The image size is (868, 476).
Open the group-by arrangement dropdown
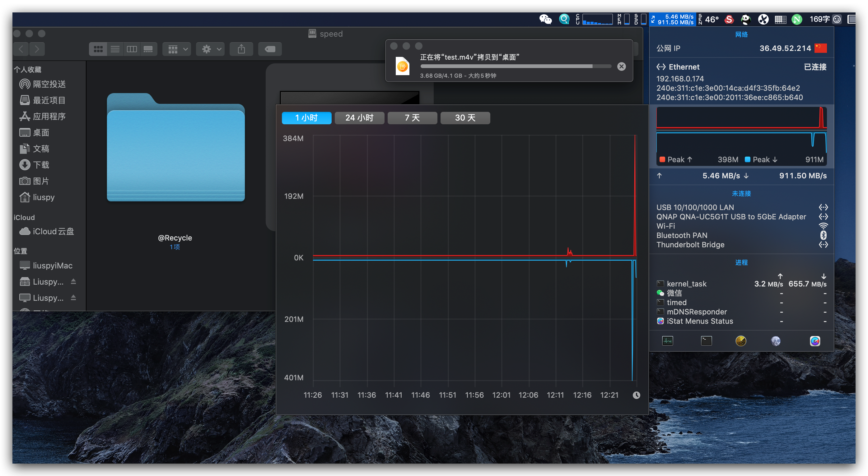coord(177,49)
